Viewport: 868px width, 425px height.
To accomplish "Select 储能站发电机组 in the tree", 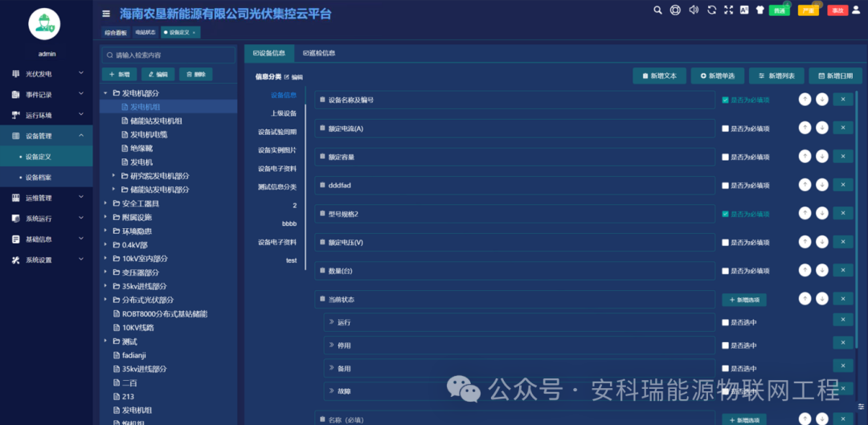I will [156, 121].
